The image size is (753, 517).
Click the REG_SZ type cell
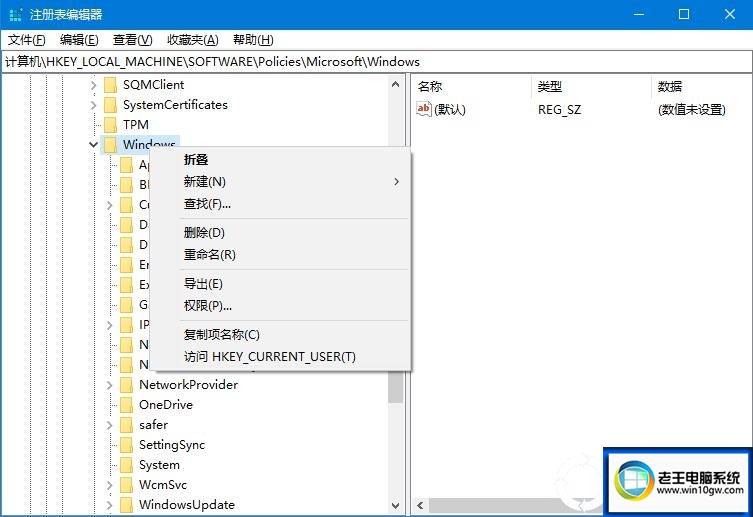coord(559,109)
